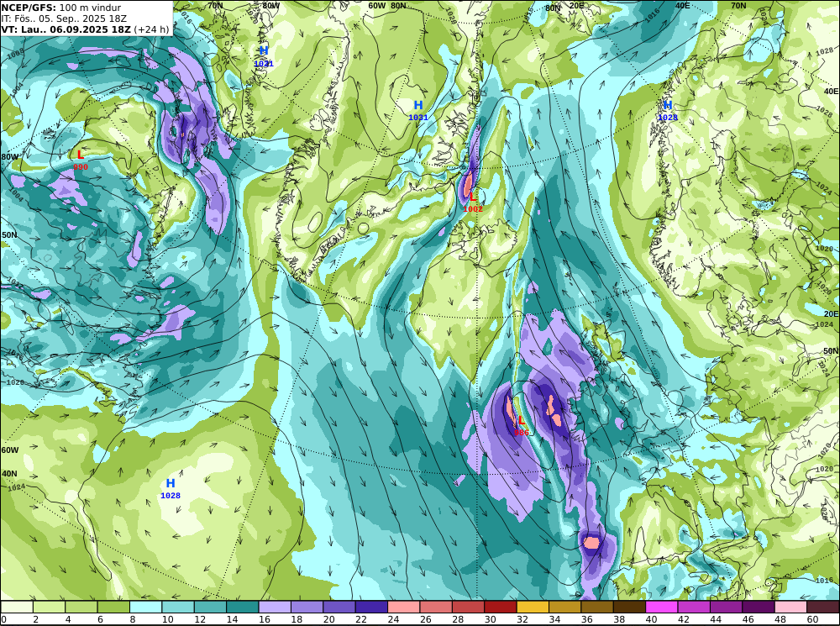The image size is (840, 626).
Task: Choose the light cyan 8–10 legend swatch
Action: click(x=146, y=607)
